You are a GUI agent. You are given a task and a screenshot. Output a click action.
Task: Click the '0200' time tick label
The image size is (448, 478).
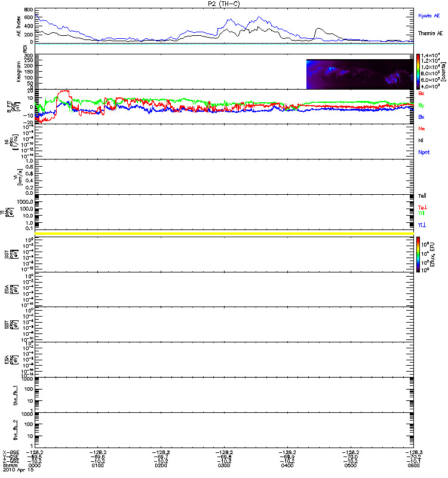(161, 465)
